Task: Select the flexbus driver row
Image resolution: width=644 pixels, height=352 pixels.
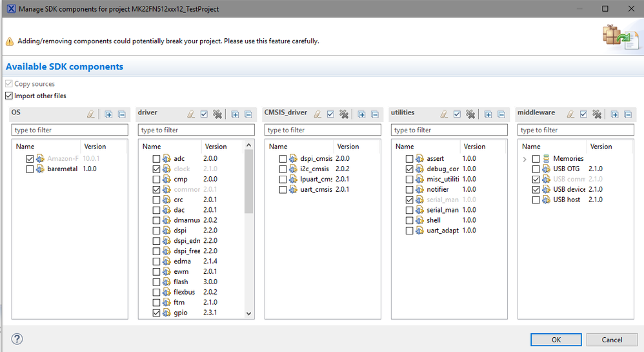Action: pos(192,293)
